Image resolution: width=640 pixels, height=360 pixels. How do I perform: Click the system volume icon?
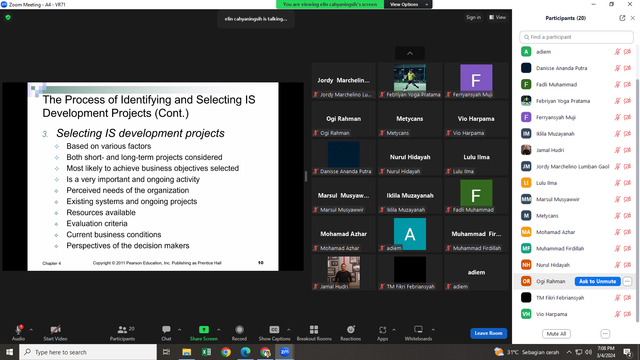(588, 352)
